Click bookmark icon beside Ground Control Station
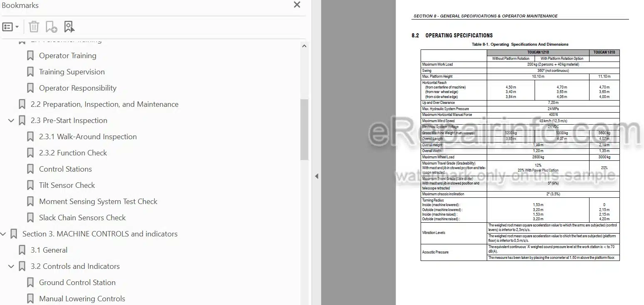Image resolution: width=644 pixels, height=305 pixels. tap(30, 283)
